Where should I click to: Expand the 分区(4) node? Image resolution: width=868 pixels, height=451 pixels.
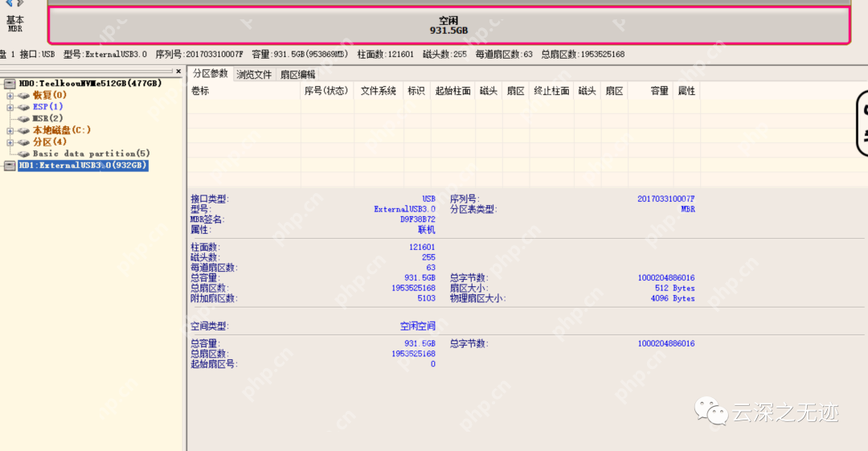pos(10,142)
